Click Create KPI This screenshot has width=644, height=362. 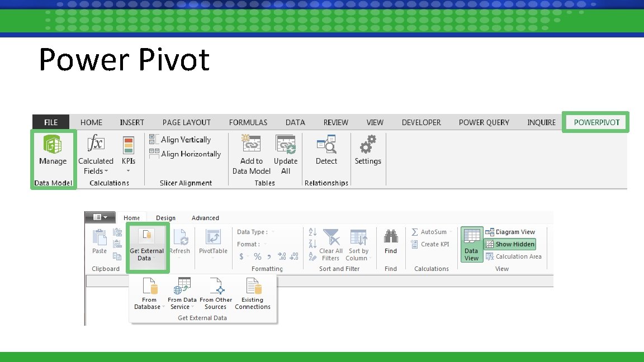tap(430, 244)
